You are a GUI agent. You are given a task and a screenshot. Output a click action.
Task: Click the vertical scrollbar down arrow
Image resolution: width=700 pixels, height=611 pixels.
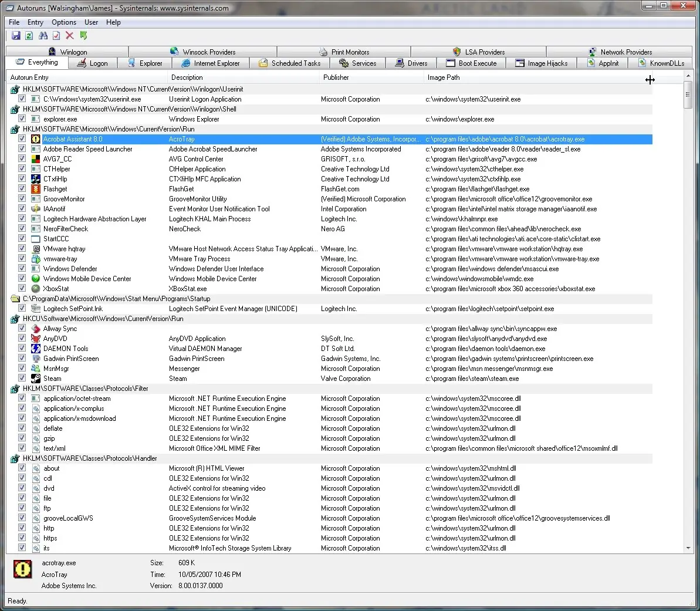[x=688, y=548]
